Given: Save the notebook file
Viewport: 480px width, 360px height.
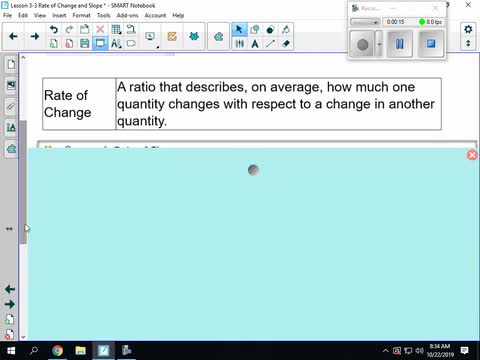Looking at the screenshot, I should point(84,43).
